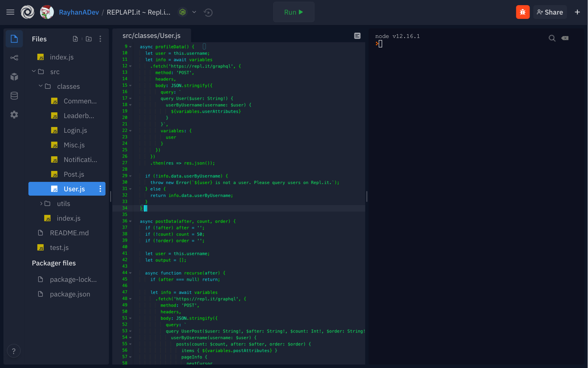The height and width of the screenshot is (368, 588).
Task: Expand the utils folder
Action: point(41,203)
